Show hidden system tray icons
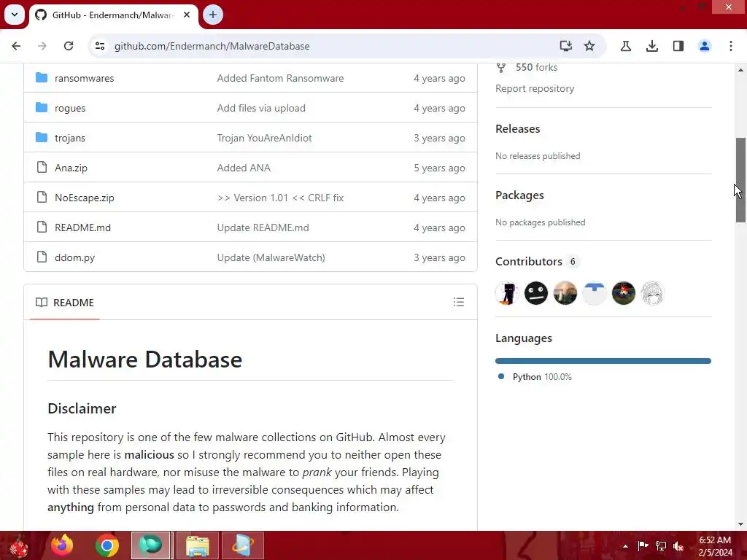747x560 pixels. (x=625, y=546)
